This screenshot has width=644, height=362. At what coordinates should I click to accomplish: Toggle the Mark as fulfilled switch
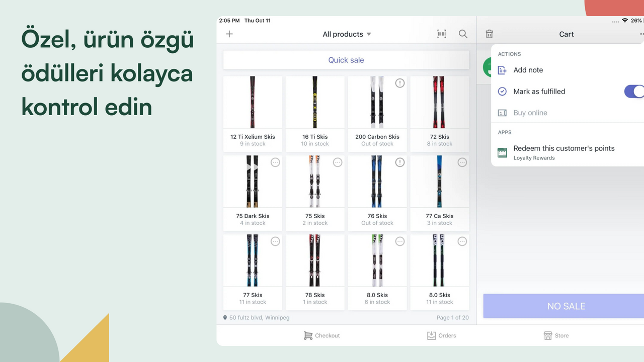[634, 92]
